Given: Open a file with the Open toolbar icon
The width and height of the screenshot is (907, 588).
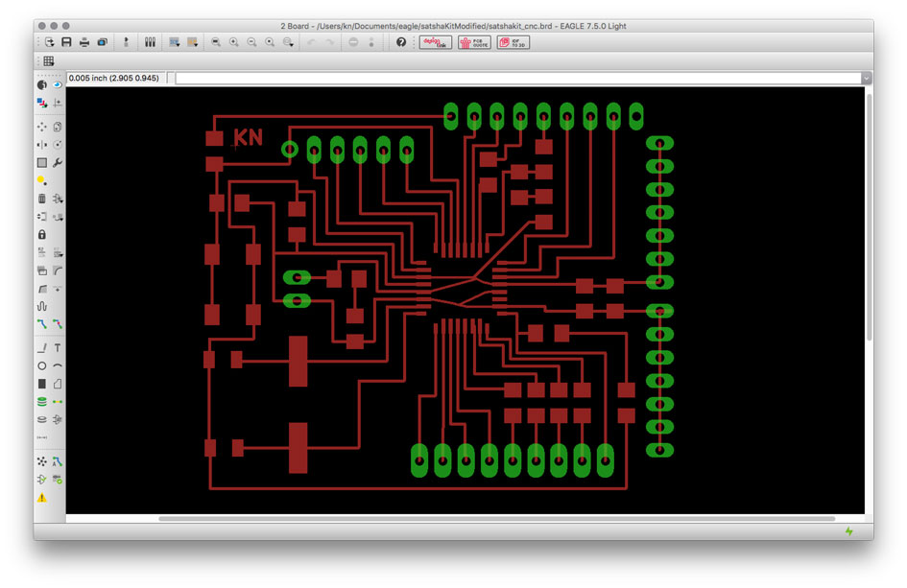Looking at the screenshot, I should click(x=49, y=42).
